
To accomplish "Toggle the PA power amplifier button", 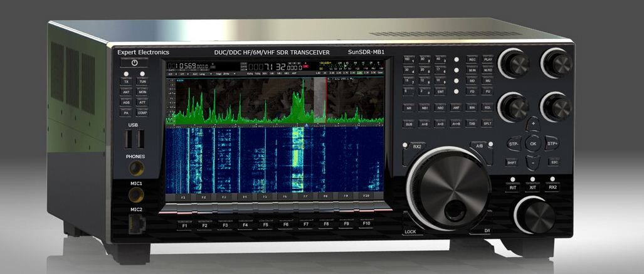I will (x=126, y=112).
